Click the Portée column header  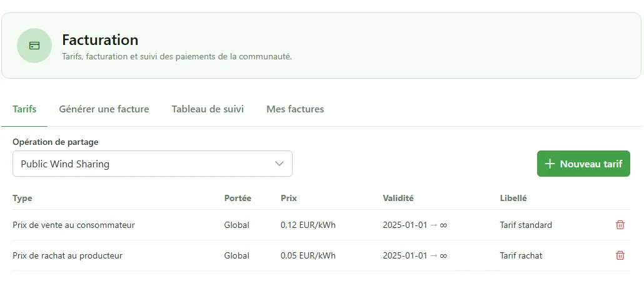coord(238,198)
